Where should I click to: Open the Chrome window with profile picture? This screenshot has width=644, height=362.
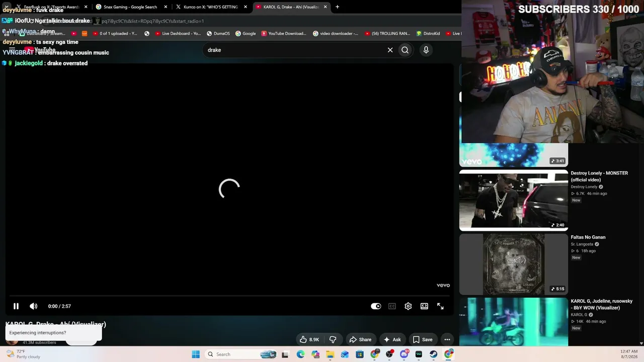tap(448, 354)
